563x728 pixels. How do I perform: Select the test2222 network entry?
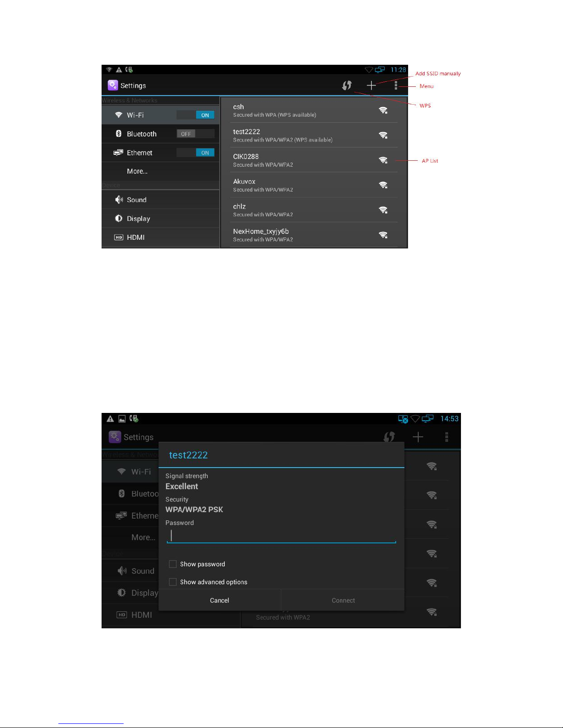click(x=313, y=135)
